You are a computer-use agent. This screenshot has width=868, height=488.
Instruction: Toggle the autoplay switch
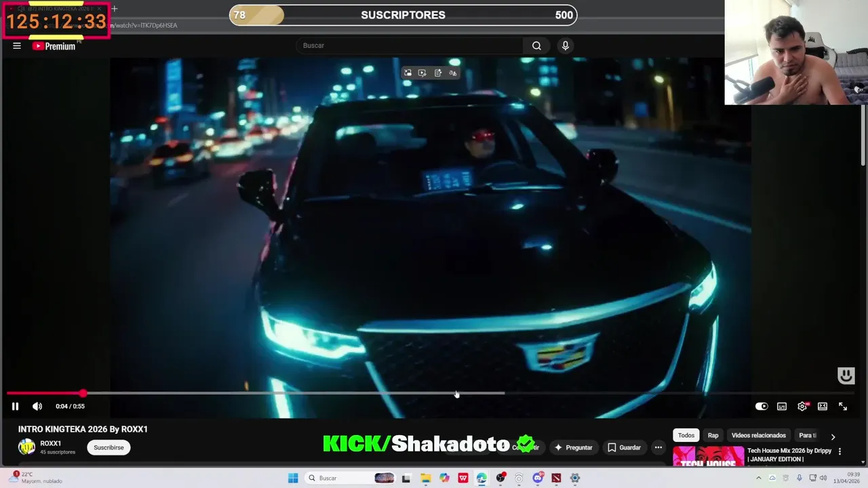point(762,406)
